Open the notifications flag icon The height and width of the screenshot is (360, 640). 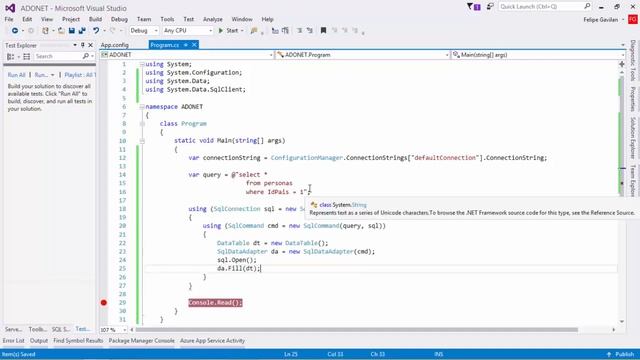coord(473,7)
